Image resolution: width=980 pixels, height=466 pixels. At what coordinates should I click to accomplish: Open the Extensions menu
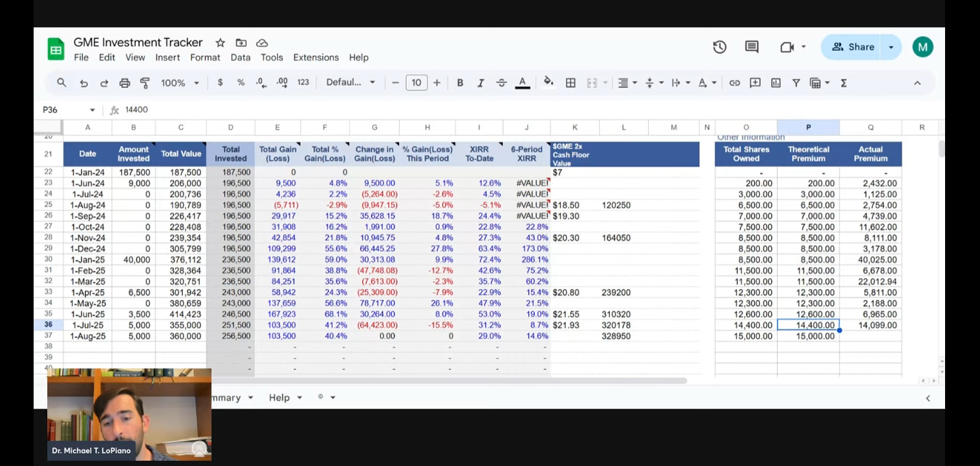click(316, 58)
